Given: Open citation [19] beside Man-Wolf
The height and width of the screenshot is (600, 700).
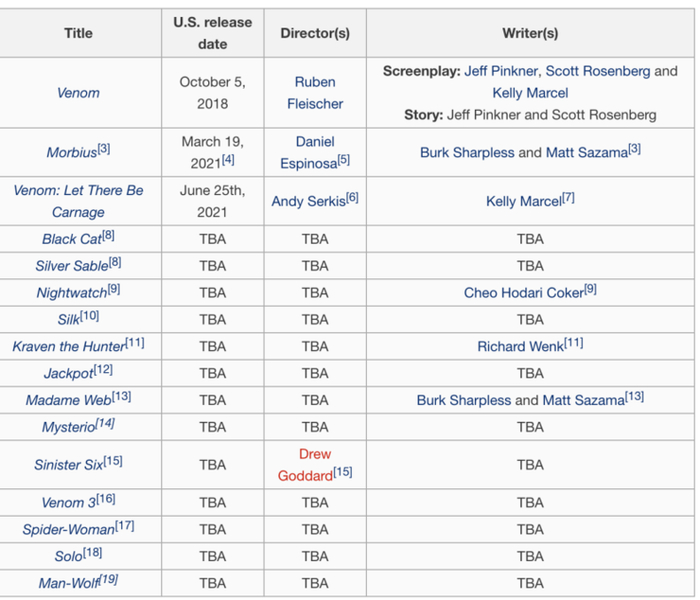Looking at the screenshot, I should pyautogui.click(x=108, y=579).
